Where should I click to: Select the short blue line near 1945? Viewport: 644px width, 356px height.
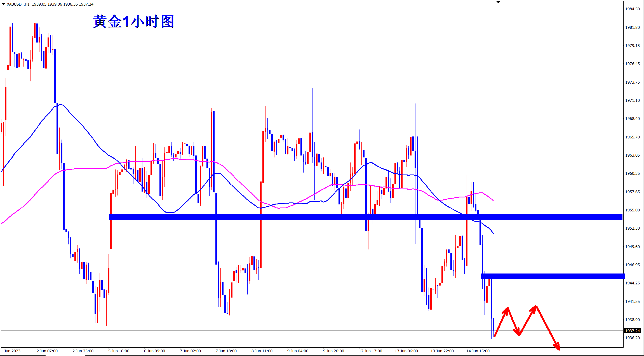pyautogui.click(x=553, y=276)
